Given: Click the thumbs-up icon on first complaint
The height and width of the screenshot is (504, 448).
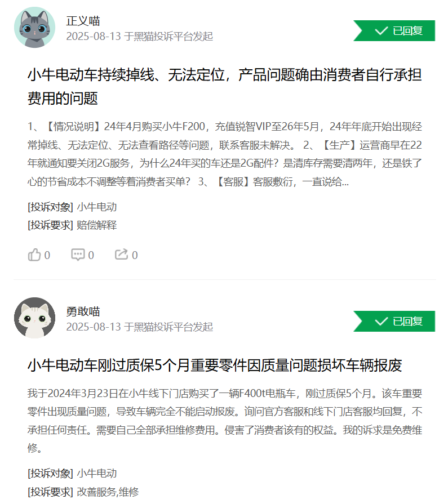Looking at the screenshot, I should tap(34, 255).
